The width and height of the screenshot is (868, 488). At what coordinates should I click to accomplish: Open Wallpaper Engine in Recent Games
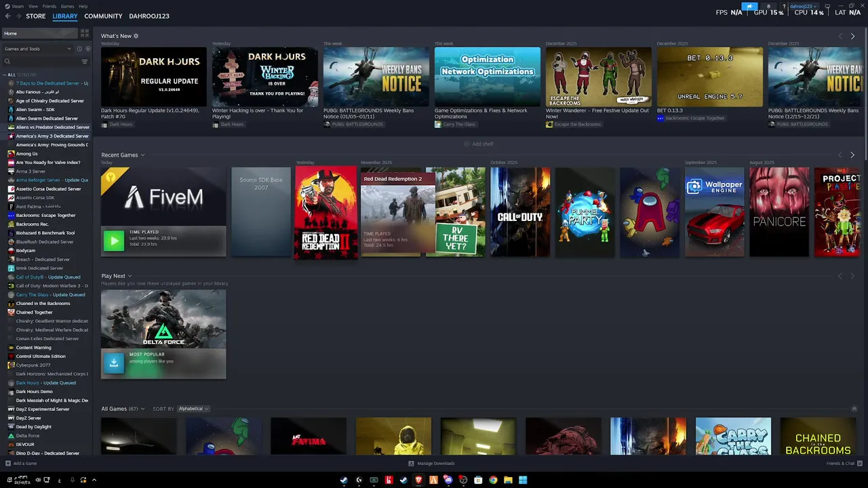point(715,211)
